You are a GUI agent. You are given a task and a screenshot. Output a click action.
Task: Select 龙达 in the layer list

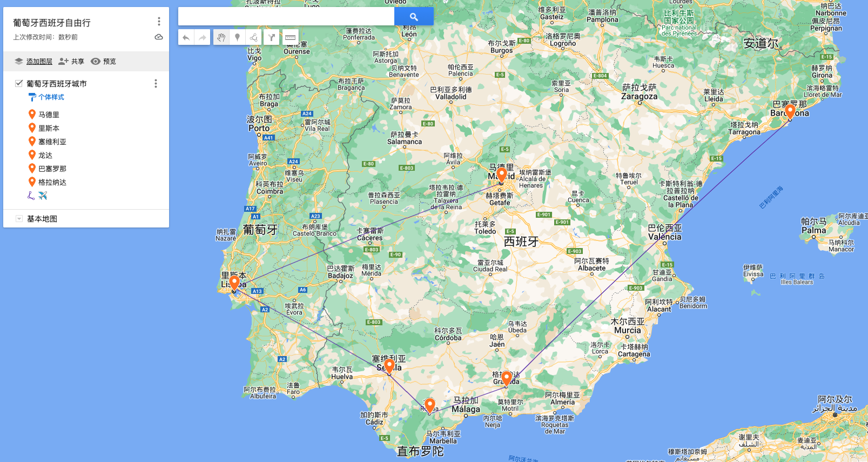pos(45,155)
